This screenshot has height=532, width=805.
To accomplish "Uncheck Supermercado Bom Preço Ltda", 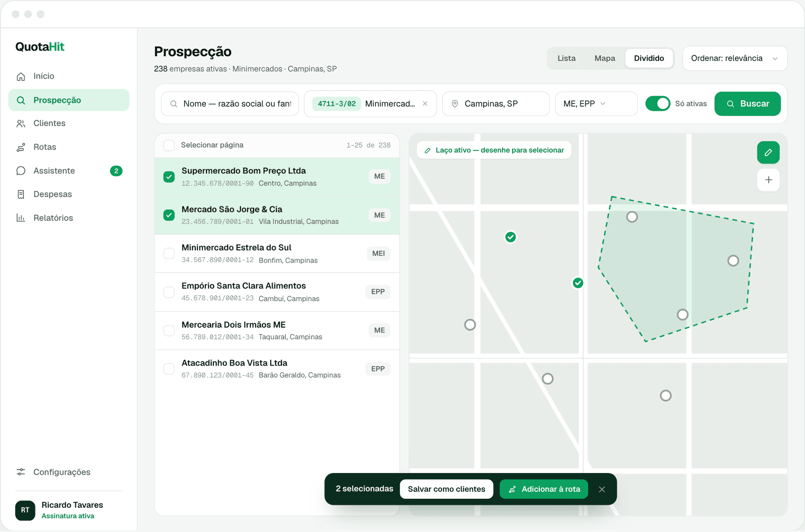I will click(169, 177).
